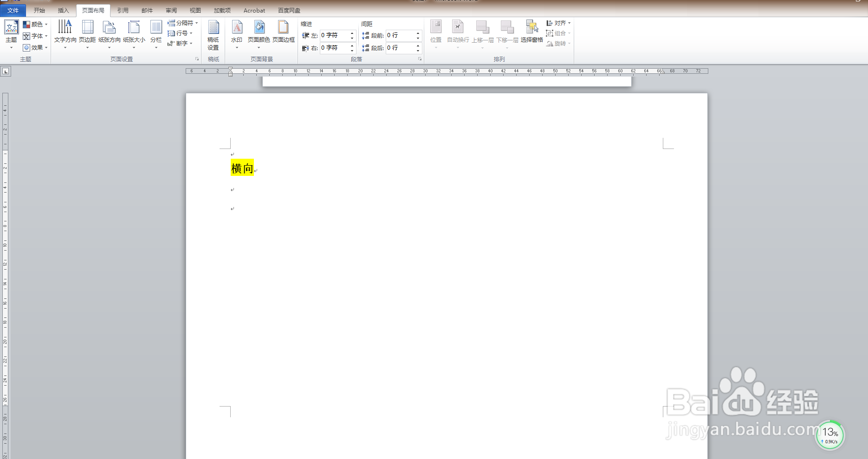868x459 pixels.
Task: Click the right indent marker on ruler
Action: (x=662, y=72)
